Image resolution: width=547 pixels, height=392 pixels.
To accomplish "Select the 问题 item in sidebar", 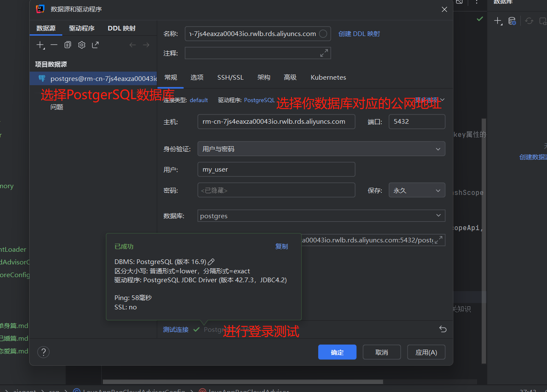I will [x=57, y=107].
